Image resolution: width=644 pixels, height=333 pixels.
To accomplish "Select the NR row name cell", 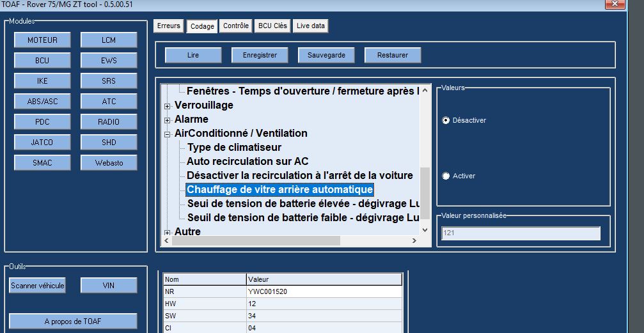I will (205, 292).
